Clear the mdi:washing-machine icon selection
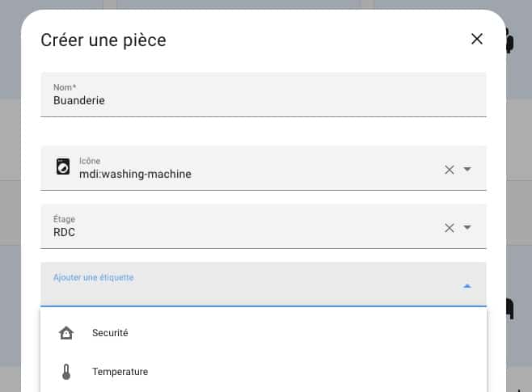Viewport: 532px width, 392px height. (450, 170)
